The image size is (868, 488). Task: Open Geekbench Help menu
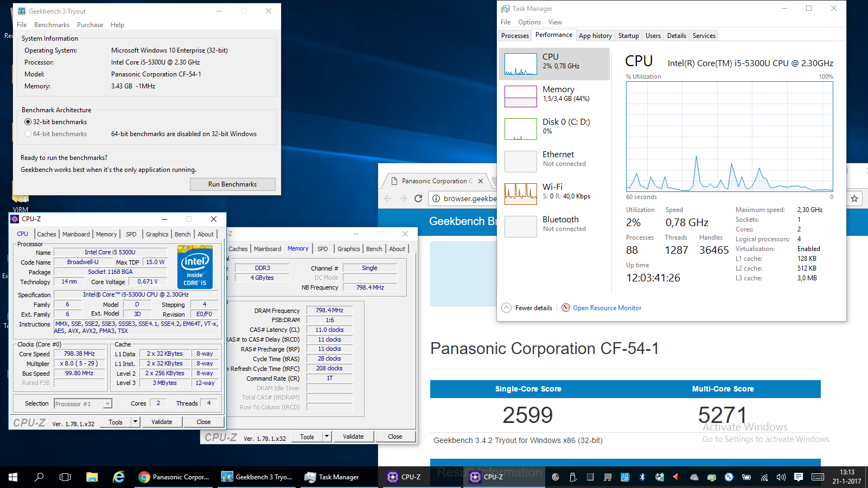tap(117, 25)
